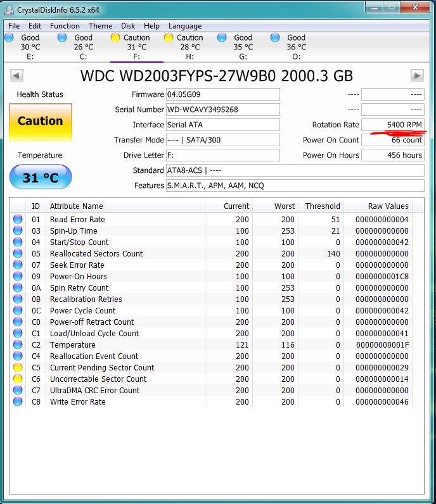Click blue status icon for Spin Retry Count
Viewport: 436px width, 504px height.
click(18, 287)
